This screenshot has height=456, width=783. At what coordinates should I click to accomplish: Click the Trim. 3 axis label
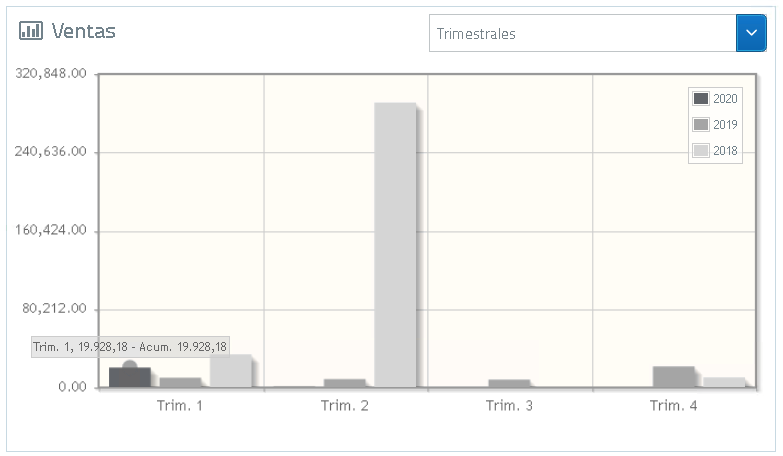[509, 406]
